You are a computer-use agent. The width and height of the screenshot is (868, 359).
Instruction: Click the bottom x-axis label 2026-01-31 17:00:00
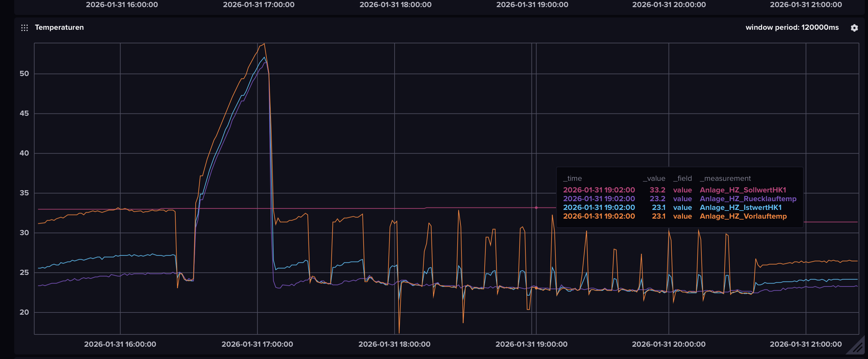tap(257, 344)
